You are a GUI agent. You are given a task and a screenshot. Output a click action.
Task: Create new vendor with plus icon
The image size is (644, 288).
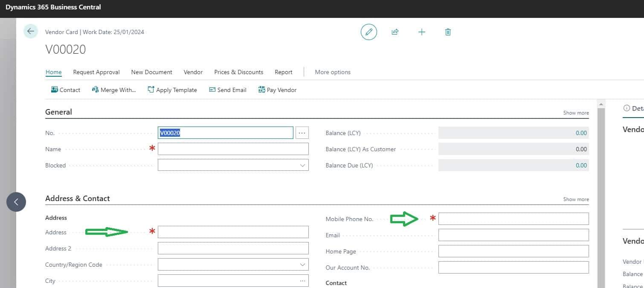tap(422, 32)
